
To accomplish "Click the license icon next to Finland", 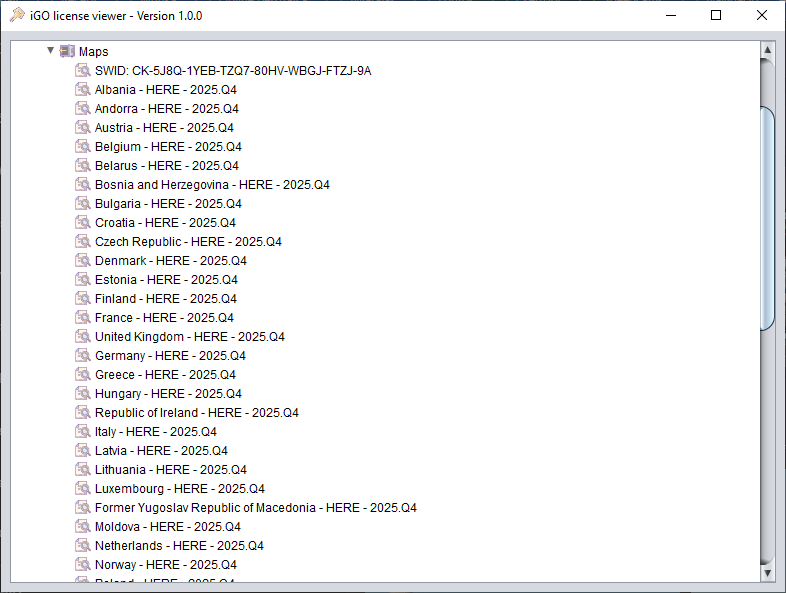I will click(x=83, y=299).
